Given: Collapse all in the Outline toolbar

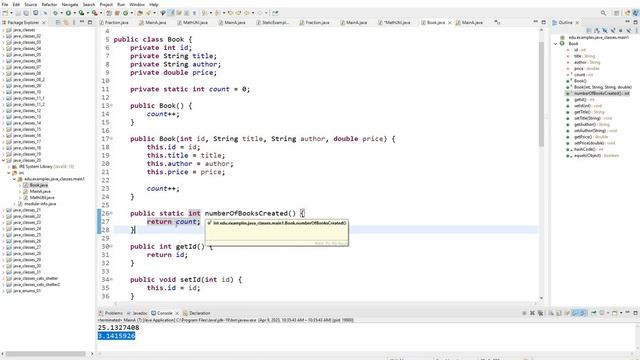Looking at the screenshot, I should click(588, 30).
